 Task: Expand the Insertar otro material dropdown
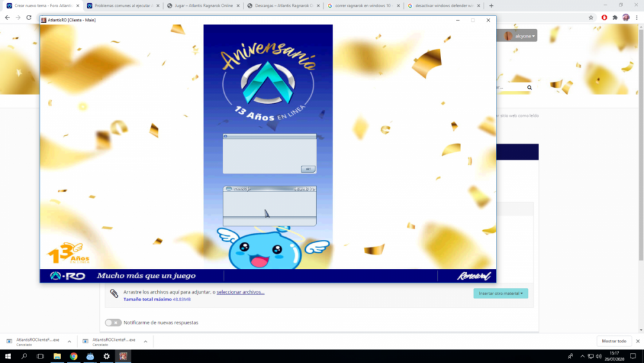[x=500, y=293]
